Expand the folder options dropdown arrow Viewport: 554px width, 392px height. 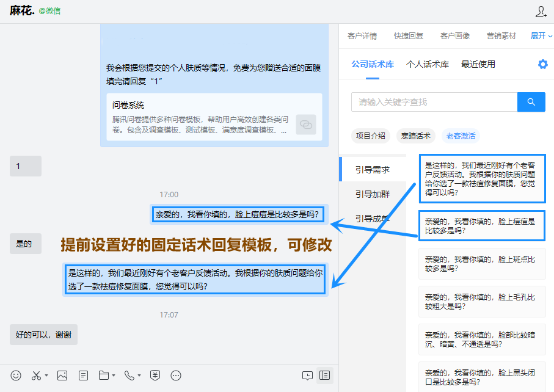pos(114,376)
